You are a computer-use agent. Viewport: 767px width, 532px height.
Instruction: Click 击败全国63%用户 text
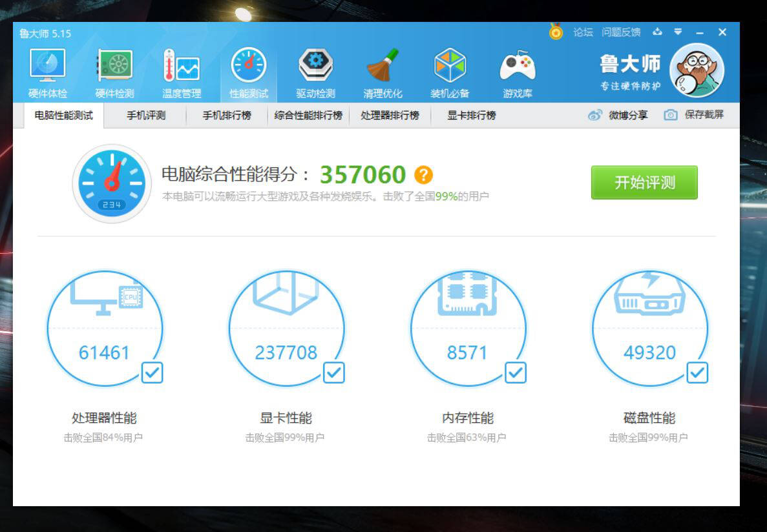tap(466, 438)
